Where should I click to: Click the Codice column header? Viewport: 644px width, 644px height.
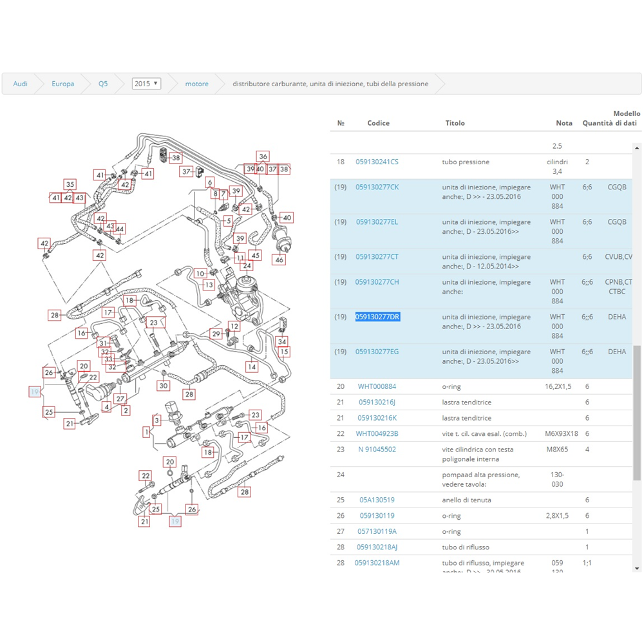pyautogui.click(x=378, y=123)
